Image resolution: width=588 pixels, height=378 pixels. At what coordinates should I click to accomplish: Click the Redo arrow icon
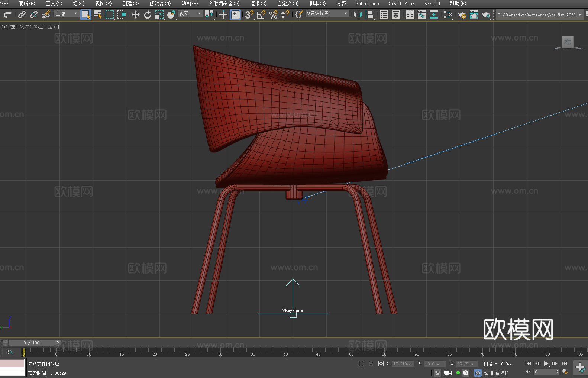click(x=7, y=14)
